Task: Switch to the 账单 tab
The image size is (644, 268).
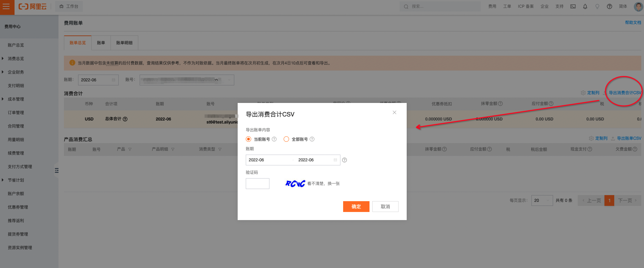Action: (101, 43)
